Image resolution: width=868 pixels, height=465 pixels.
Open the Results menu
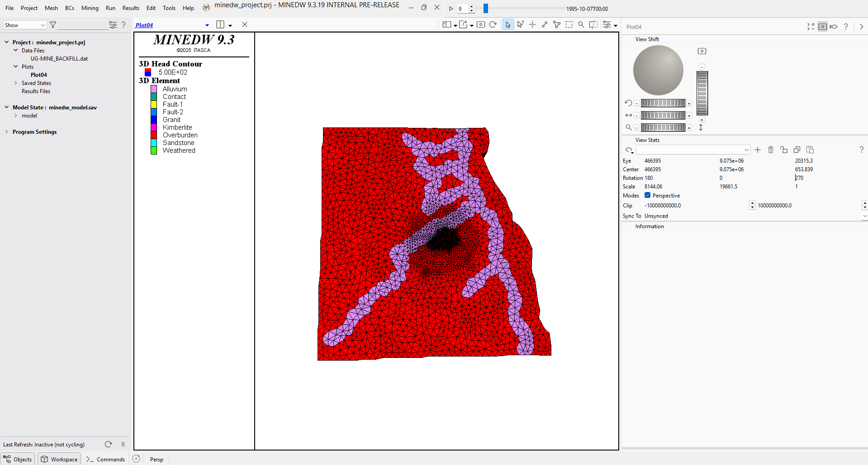[x=131, y=8]
